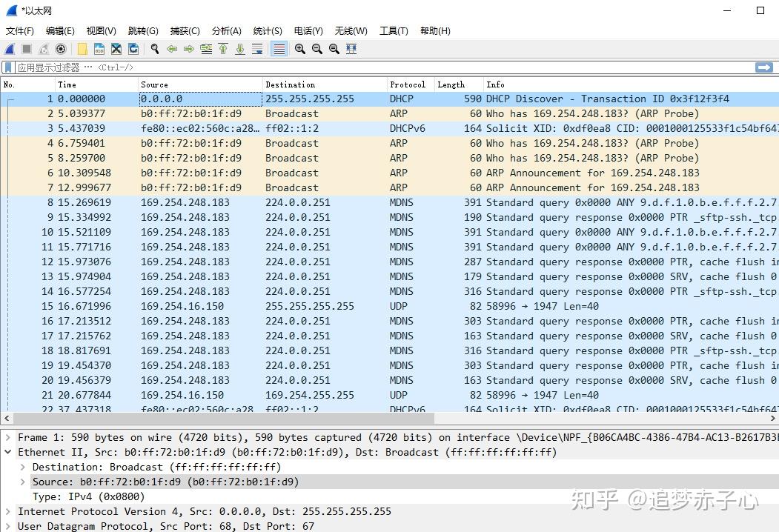Toggle auto-scroll during live capture
Image resolution: width=779 pixels, height=532 pixels.
pyautogui.click(x=257, y=49)
